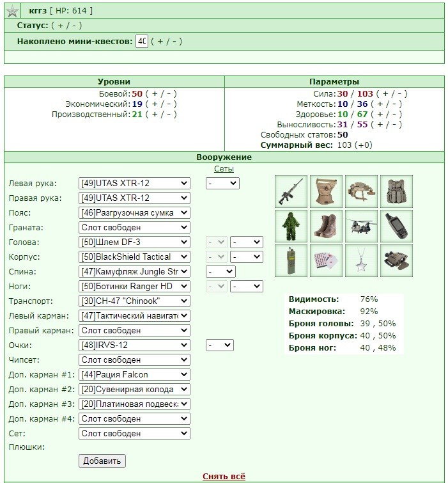Open the Спина camouflage dropdown
The width and height of the screenshot is (448, 483).
(134, 272)
